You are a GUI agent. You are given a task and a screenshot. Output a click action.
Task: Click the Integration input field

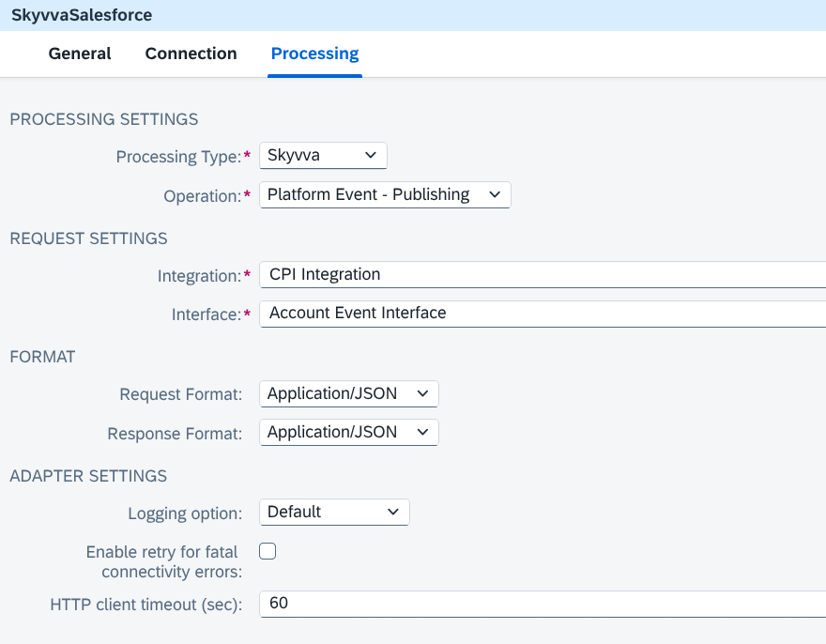543,274
